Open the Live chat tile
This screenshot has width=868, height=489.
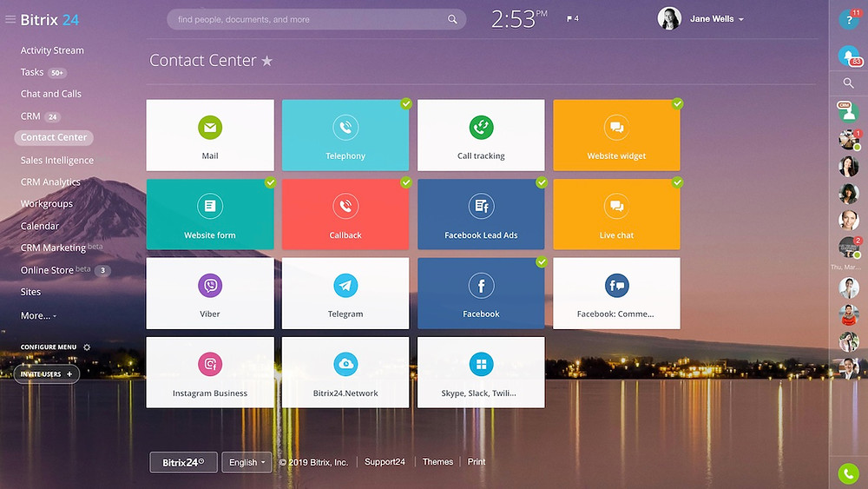pos(616,215)
